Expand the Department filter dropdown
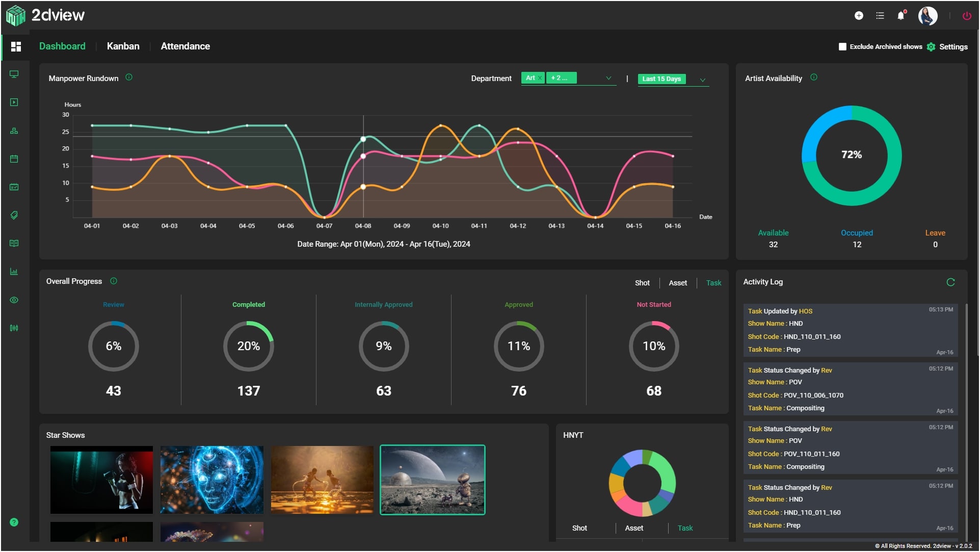The width and height of the screenshot is (980, 552). [608, 78]
